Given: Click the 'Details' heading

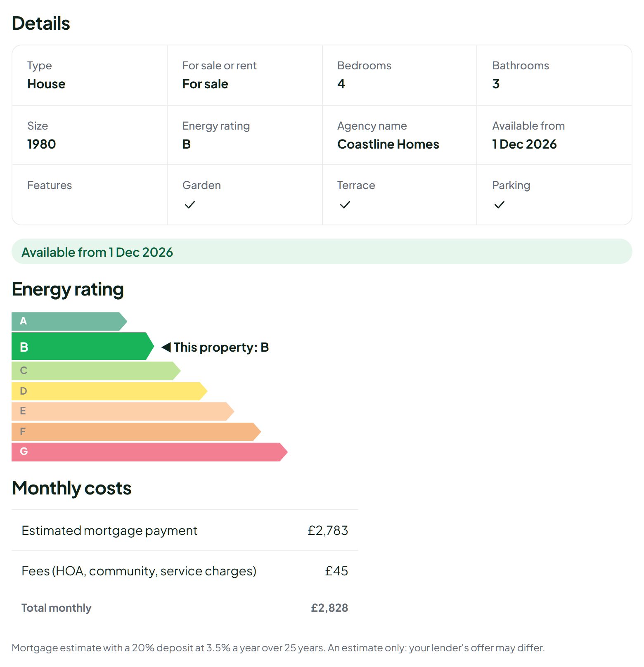Looking at the screenshot, I should 41,23.
